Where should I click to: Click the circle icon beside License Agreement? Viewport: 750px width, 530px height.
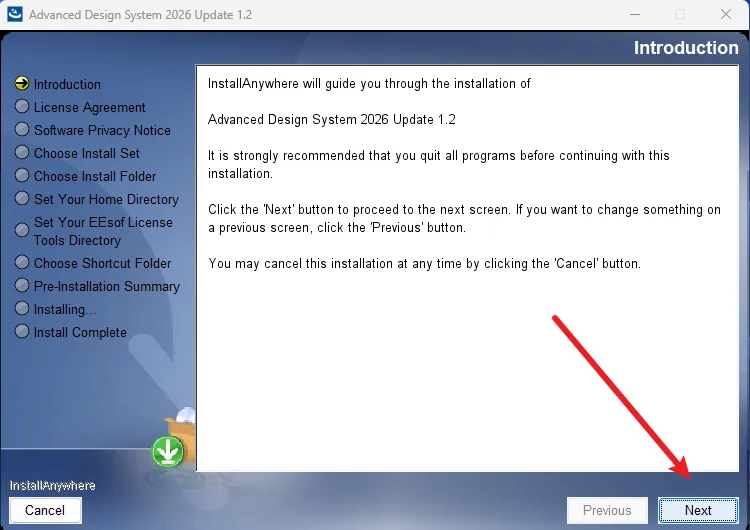click(x=22, y=106)
